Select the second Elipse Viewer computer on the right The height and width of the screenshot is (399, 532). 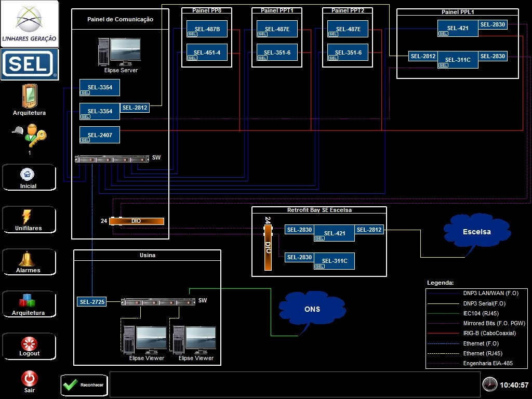point(194,340)
